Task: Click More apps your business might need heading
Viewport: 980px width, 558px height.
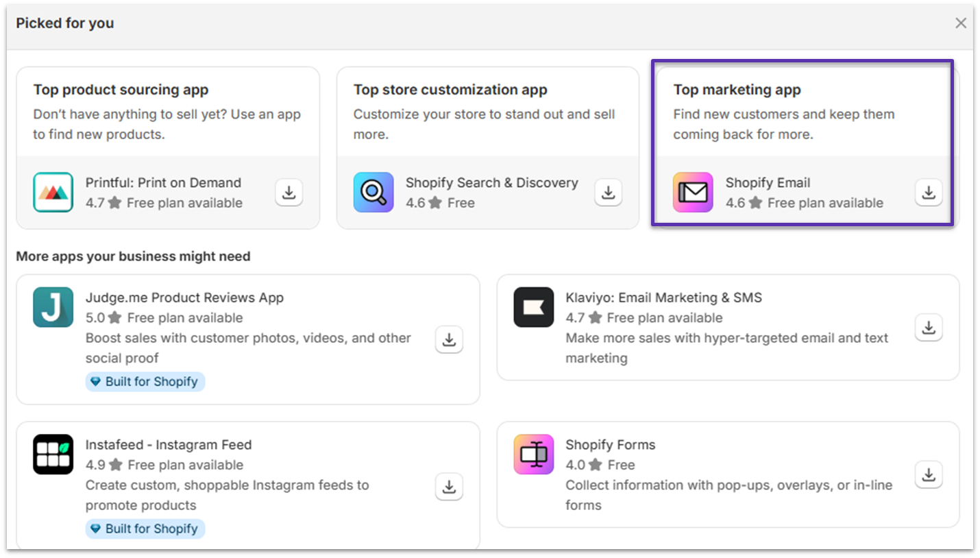Action: click(x=133, y=256)
